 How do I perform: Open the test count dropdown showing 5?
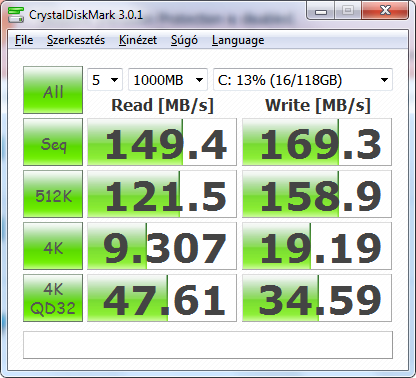click(x=105, y=80)
